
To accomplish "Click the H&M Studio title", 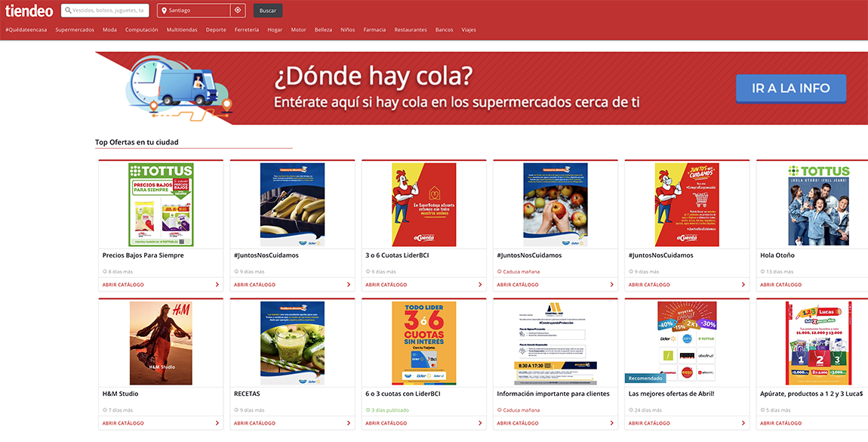I will point(120,394).
